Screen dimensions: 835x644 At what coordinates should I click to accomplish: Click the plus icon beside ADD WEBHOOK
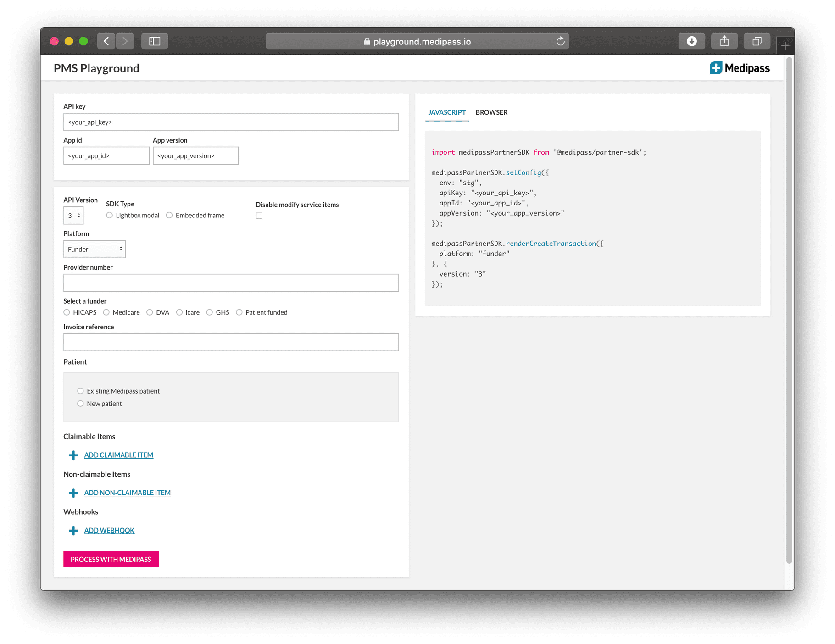(x=73, y=530)
